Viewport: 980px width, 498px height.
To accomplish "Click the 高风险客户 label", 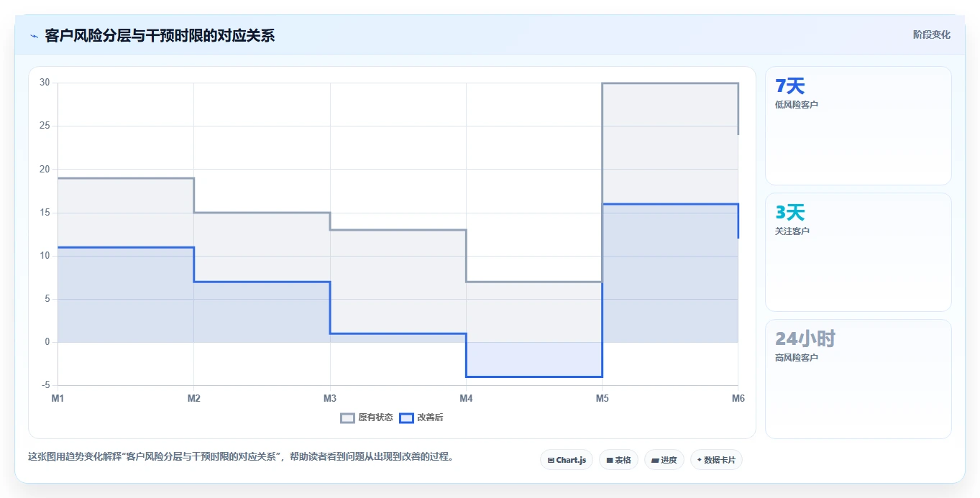I will pyautogui.click(x=797, y=358).
